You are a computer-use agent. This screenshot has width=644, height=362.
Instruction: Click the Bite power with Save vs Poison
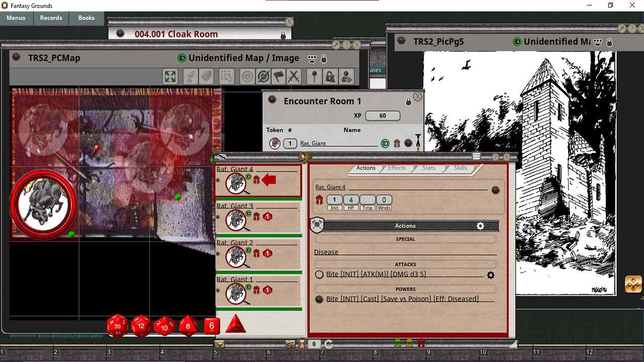tap(402, 299)
